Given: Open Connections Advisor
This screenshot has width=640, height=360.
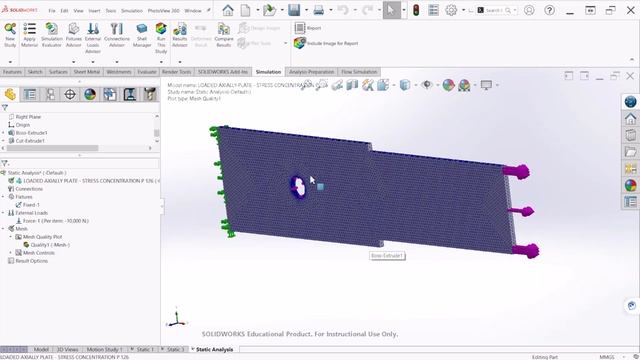Looking at the screenshot, I should click(x=117, y=35).
